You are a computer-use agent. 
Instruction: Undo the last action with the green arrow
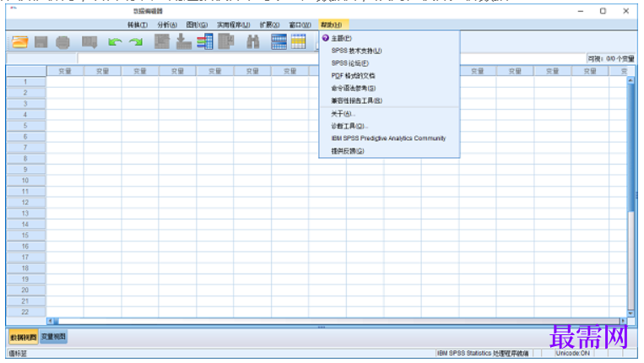coord(115,42)
